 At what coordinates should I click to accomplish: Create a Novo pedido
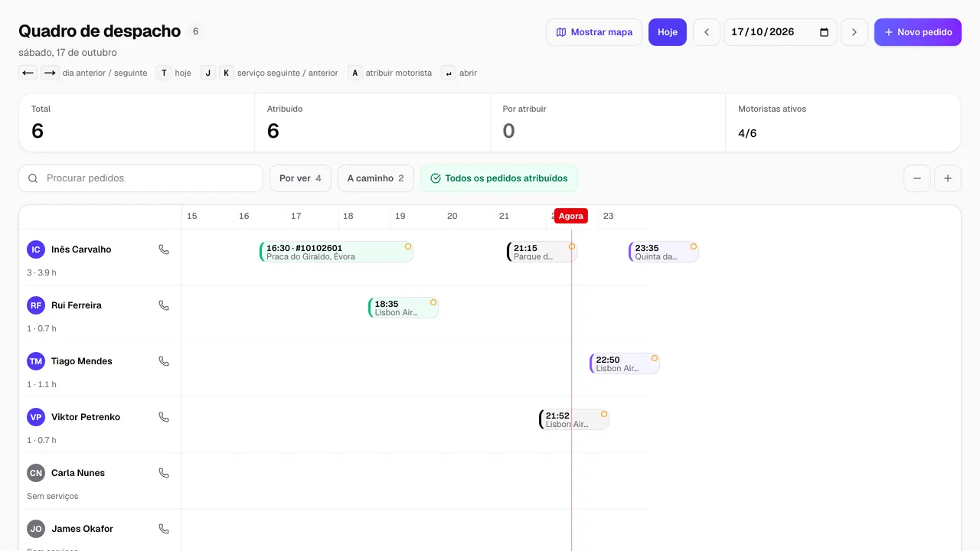point(918,32)
